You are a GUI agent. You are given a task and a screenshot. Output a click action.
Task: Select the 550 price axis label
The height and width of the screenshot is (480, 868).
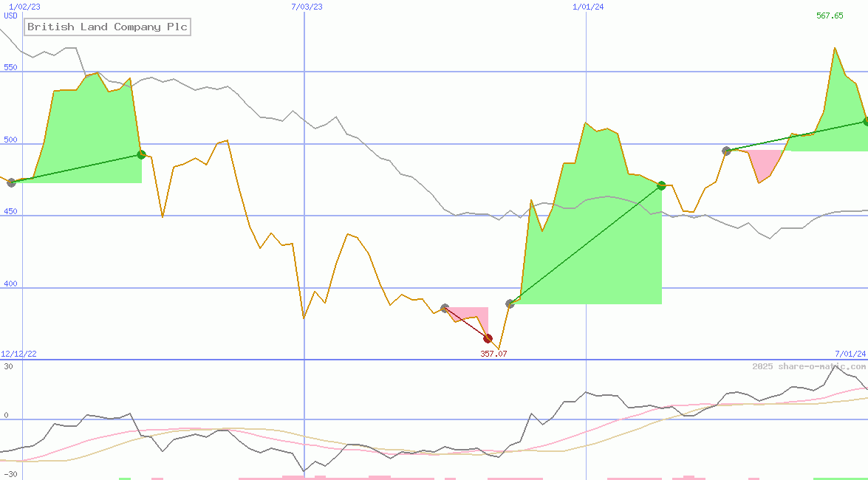tap(10, 67)
